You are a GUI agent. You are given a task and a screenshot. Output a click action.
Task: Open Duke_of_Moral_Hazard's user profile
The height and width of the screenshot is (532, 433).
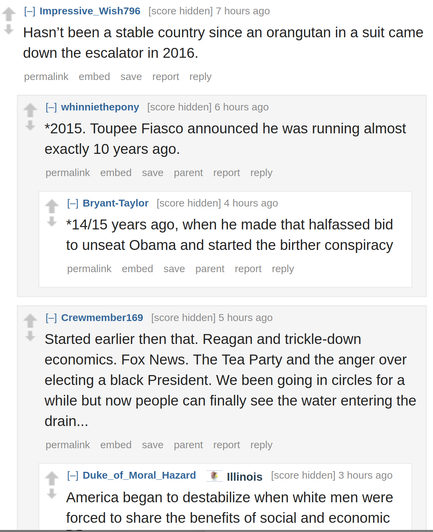[x=139, y=475]
